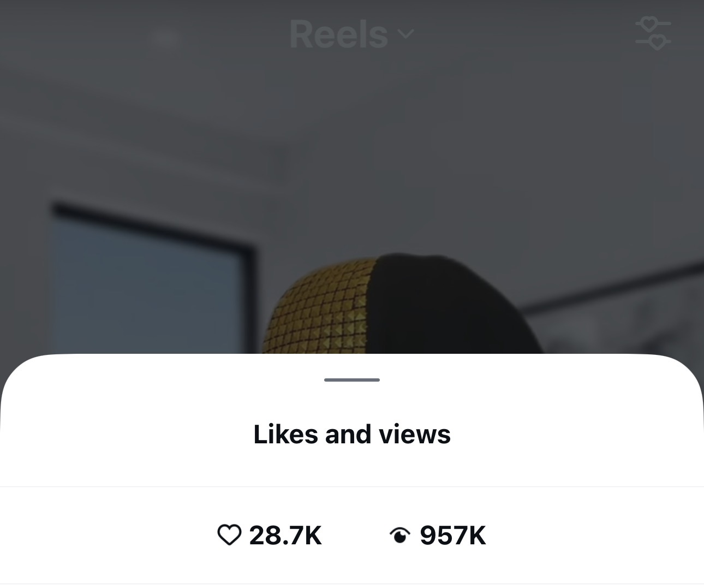Tap the sheet's gray grabber handle
Viewport: 704px width, 588px height.
click(x=352, y=379)
